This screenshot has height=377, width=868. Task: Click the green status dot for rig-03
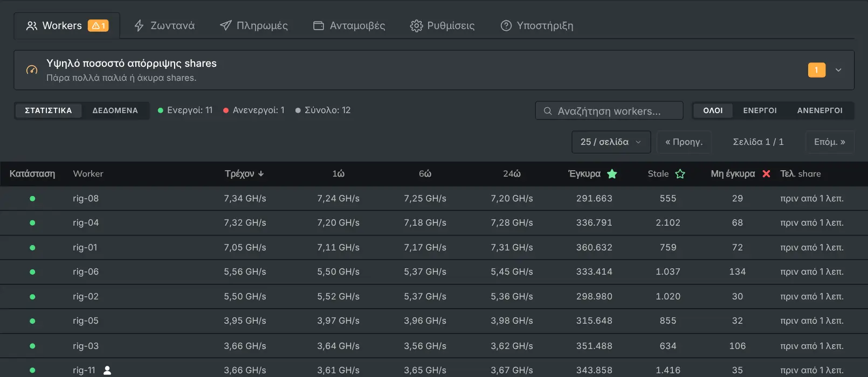tap(32, 346)
